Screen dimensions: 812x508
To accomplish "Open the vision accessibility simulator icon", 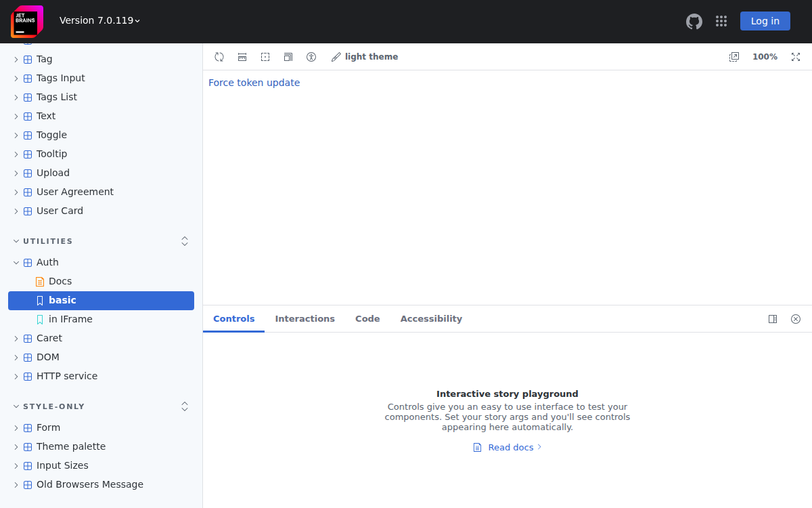I will click(311, 57).
